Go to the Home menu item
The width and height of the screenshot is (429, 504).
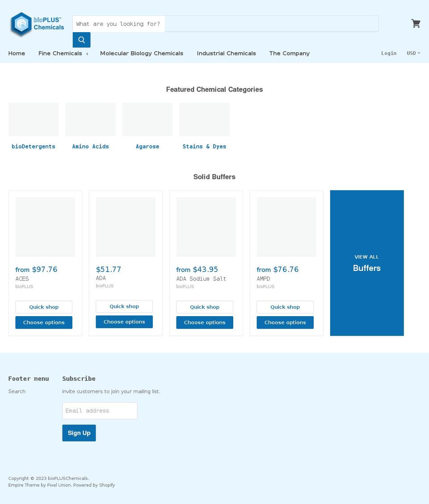(x=17, y=54)
